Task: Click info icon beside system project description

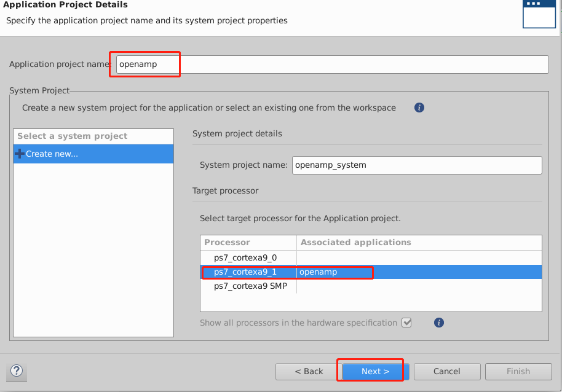Action: pos(419,108)
